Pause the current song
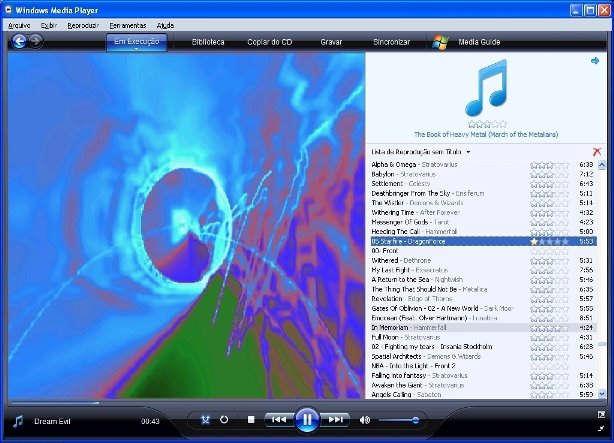This screenshot has height=443, width=614. [x=307, y=419]
